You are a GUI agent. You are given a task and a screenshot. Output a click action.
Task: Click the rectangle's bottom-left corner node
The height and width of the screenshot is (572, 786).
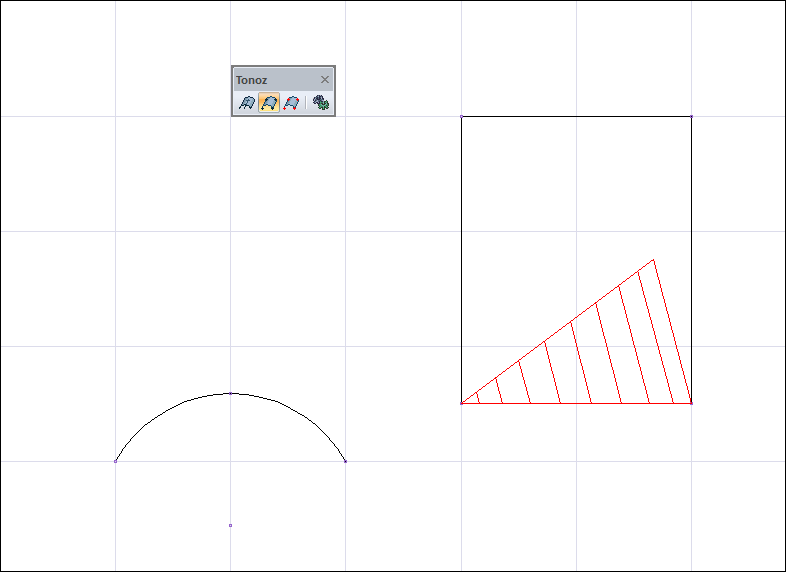pyautogui.click(x=461, y=403)
